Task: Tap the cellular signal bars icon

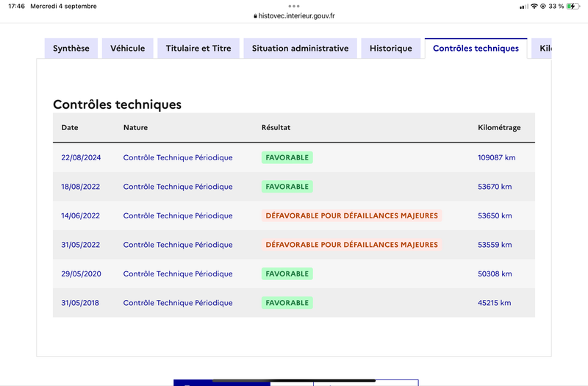Action: (524, 7)
